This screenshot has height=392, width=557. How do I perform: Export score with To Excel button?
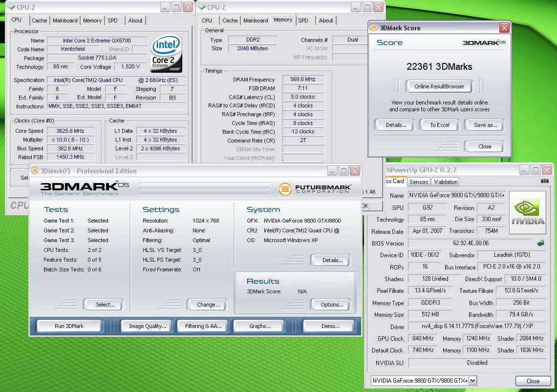click(x=439, y=125)
